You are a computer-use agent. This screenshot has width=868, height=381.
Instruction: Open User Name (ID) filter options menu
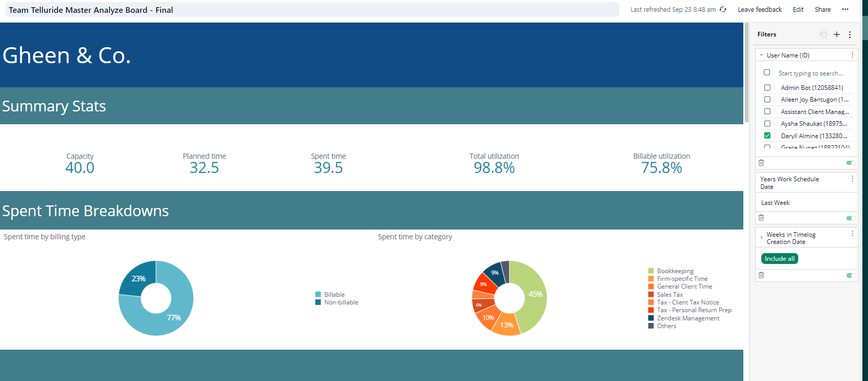tap(853, 55)
